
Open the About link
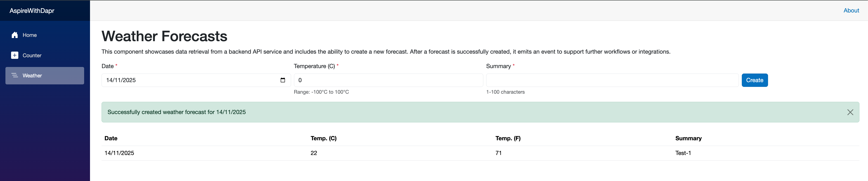pyautogui.click(x=851, y=10)
